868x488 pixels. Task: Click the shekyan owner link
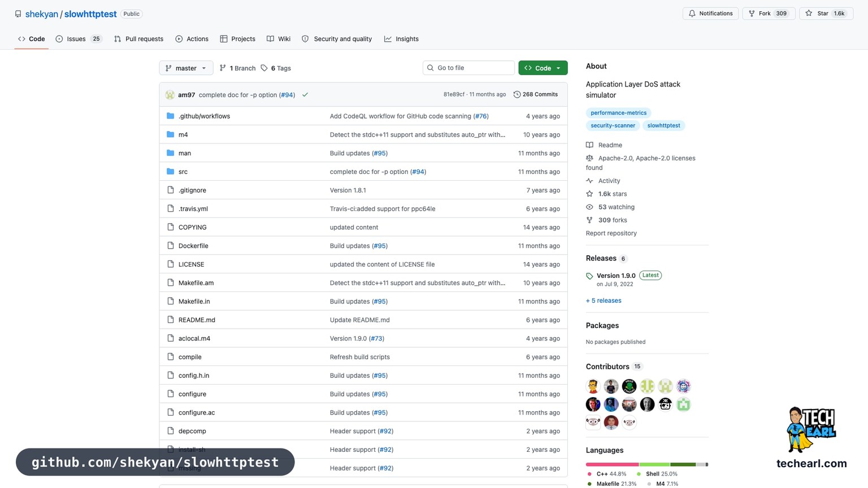(x=42, y=14)
